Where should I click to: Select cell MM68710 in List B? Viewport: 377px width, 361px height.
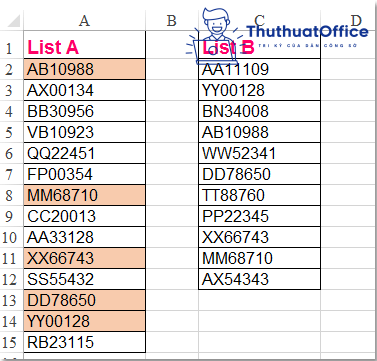(260, 258)
